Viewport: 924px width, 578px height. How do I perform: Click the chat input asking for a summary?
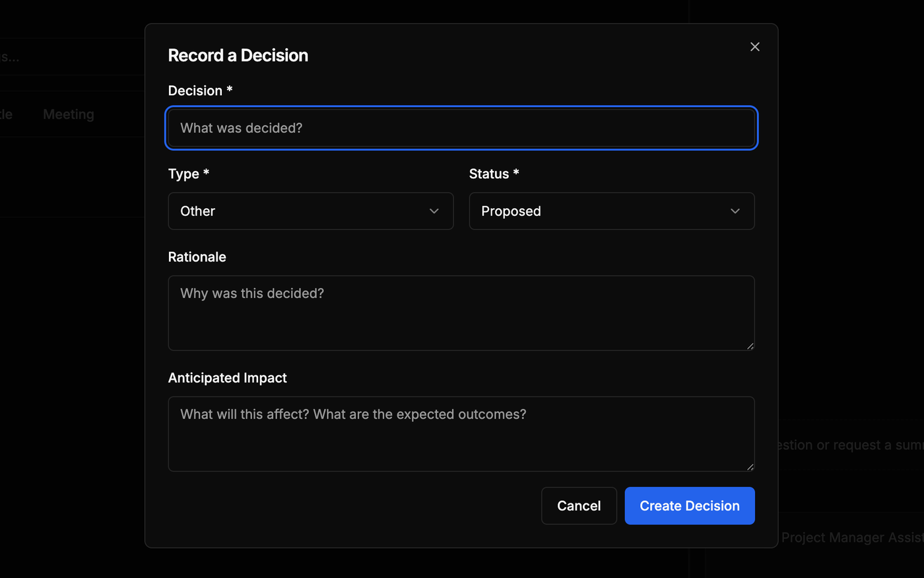pos(851,445)
